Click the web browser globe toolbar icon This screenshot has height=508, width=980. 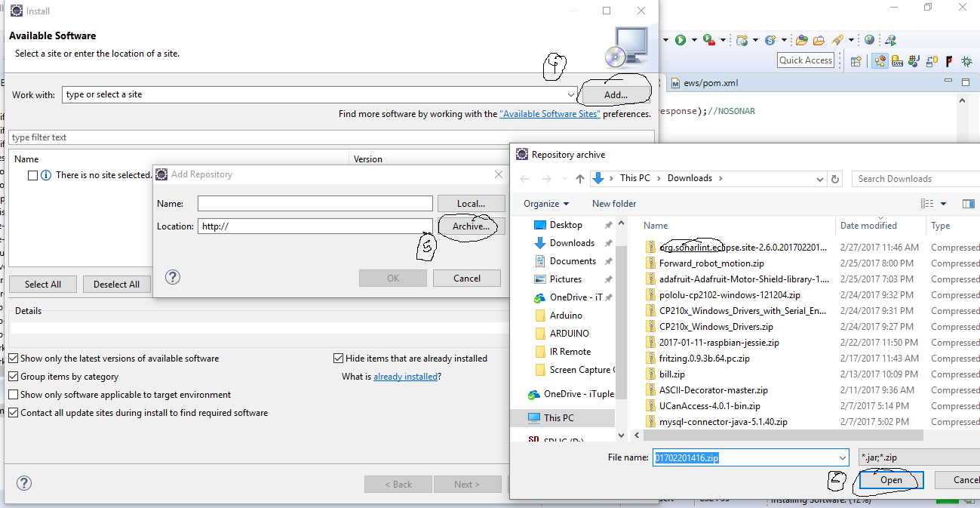[x=870, y=40]
